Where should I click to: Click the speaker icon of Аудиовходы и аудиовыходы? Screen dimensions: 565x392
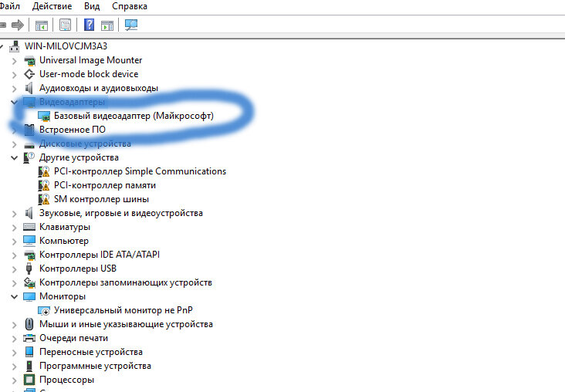coord(29,88)
